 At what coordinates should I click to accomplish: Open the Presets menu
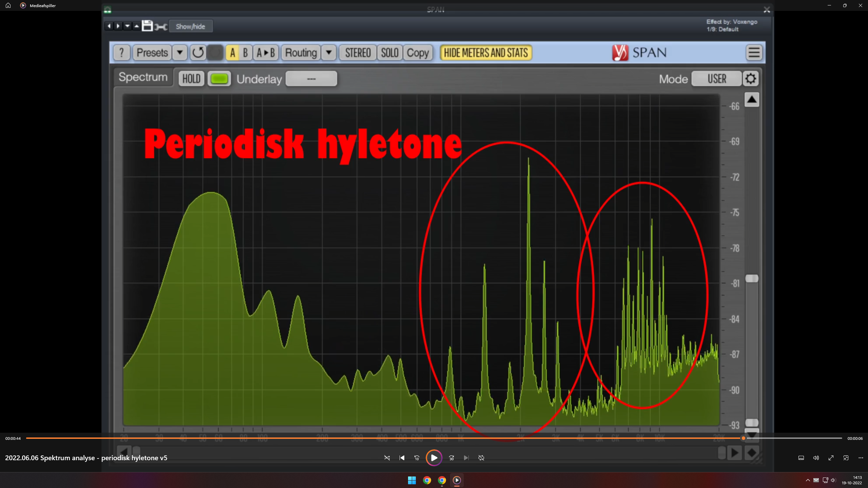[152, 53]
